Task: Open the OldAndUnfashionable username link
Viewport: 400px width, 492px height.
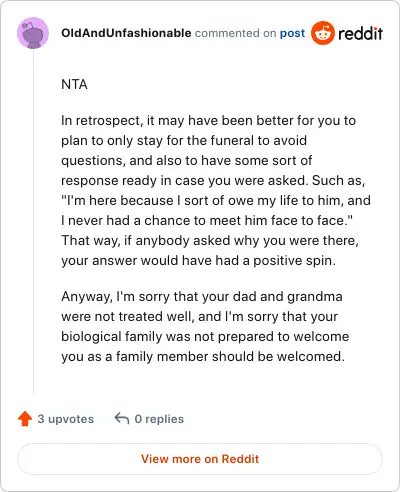Action: 126,33
